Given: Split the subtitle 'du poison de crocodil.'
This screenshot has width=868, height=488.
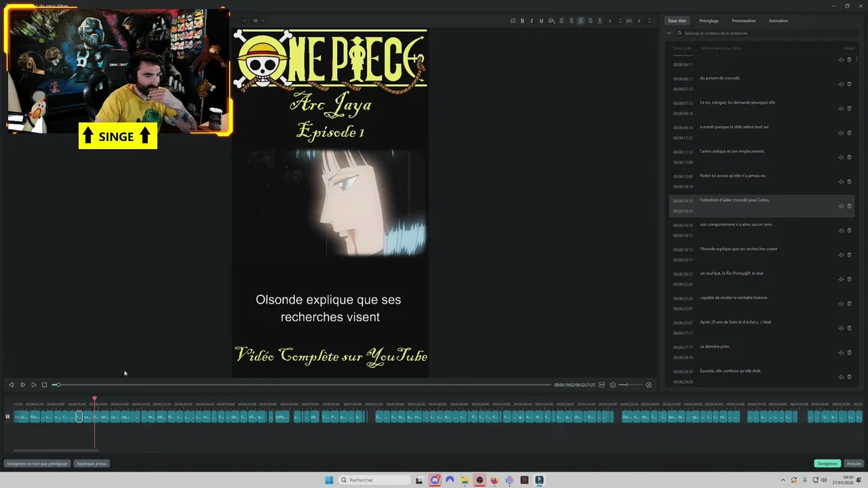Looking at the screenshot, I should [x=841, y=84].
